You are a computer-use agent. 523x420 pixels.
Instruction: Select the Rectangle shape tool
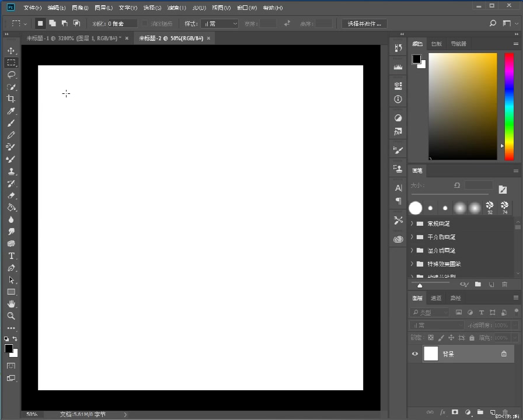[x=11, y=292]
